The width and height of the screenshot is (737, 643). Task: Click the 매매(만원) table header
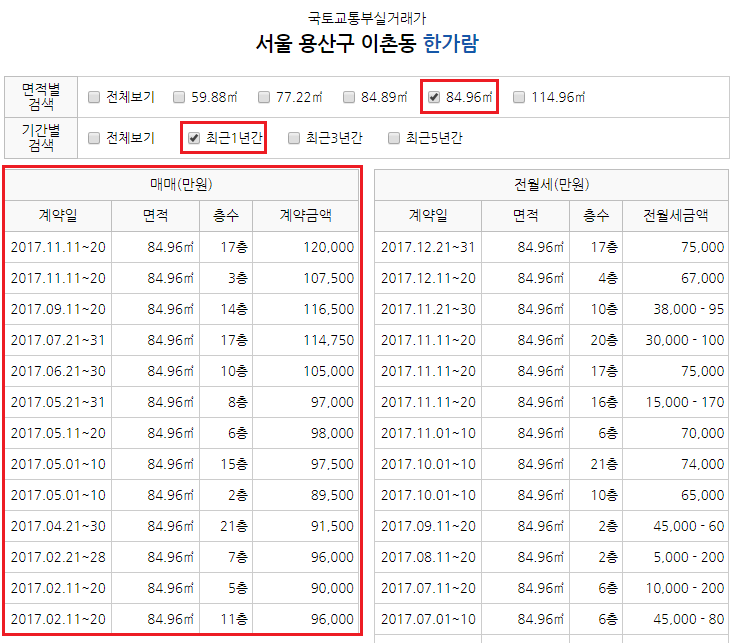point(182,185)
